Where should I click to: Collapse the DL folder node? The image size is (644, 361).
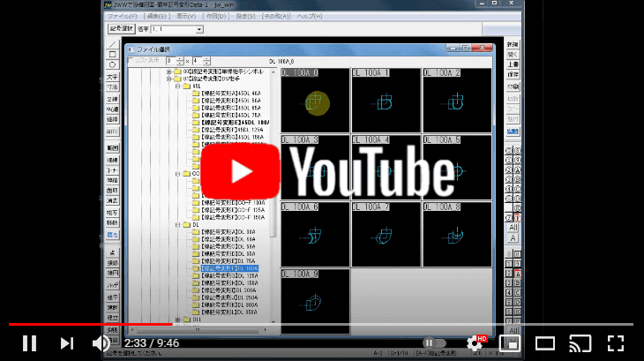pos(178,225)
